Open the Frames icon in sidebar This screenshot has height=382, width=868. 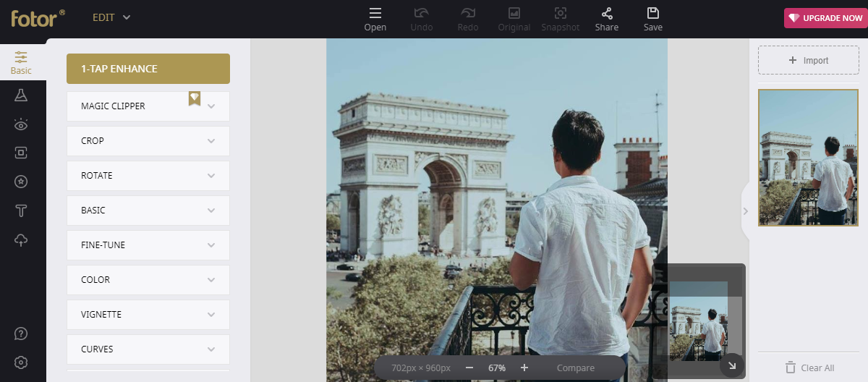21,153
